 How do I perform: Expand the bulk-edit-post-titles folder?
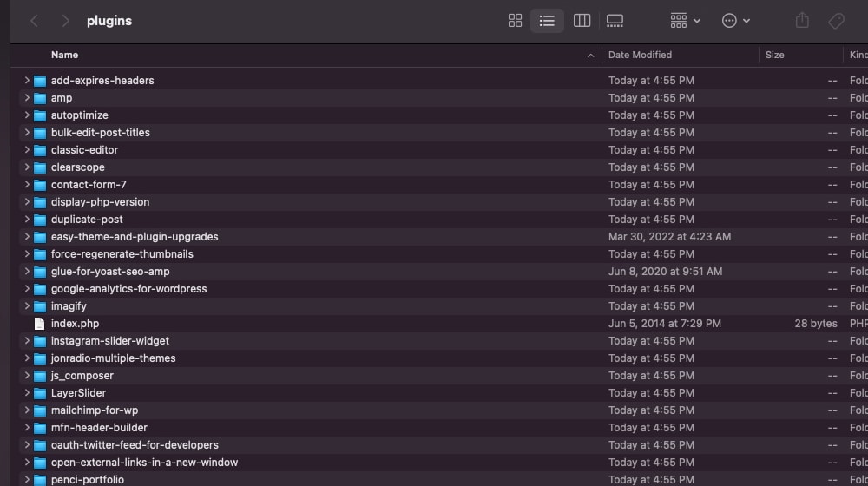click(27, 132)
